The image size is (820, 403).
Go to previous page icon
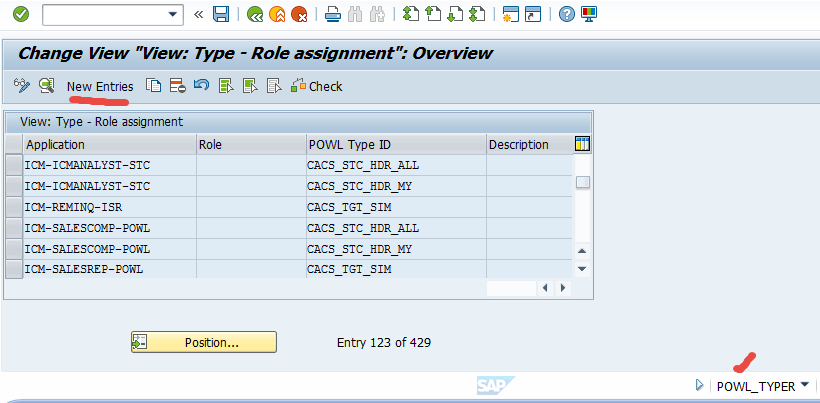pyautogui.click(x=433, y=14)
